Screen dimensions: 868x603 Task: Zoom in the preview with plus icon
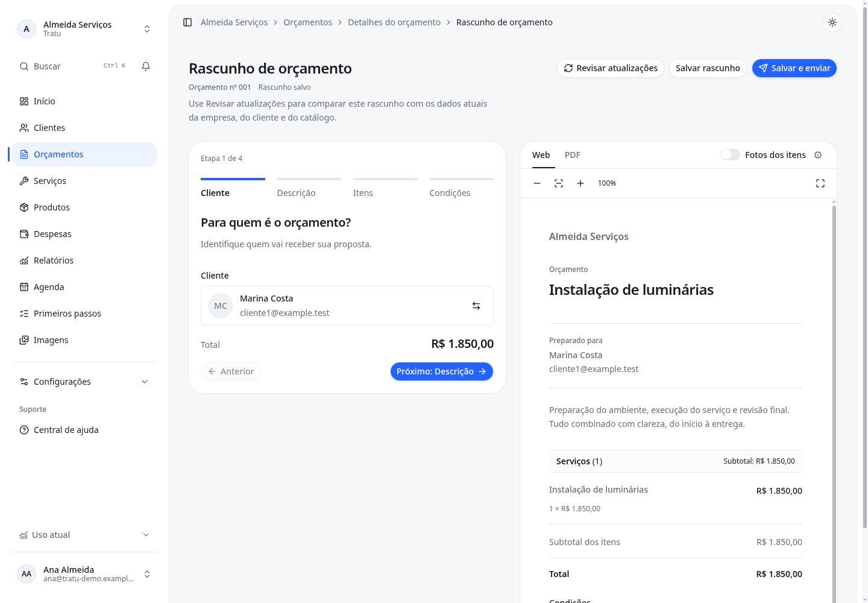(580, 183)
